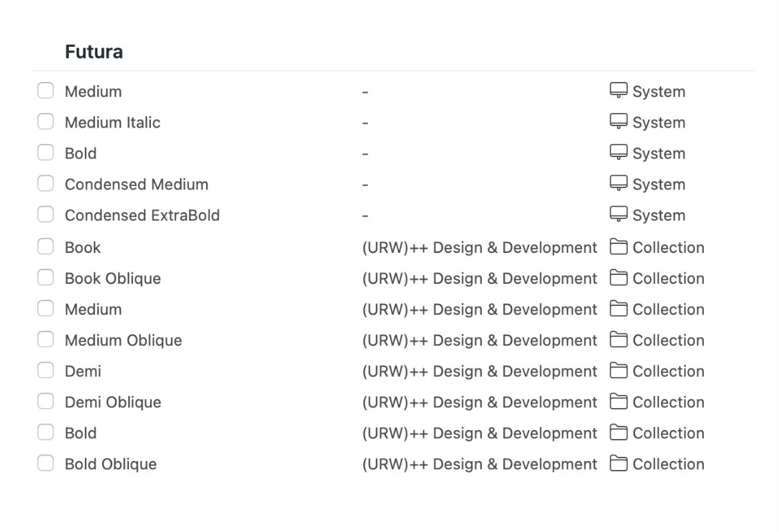Screen dimensions: 779x532
Task: Tick the Book Oblique checkbox
Action: tap(45, 278)
